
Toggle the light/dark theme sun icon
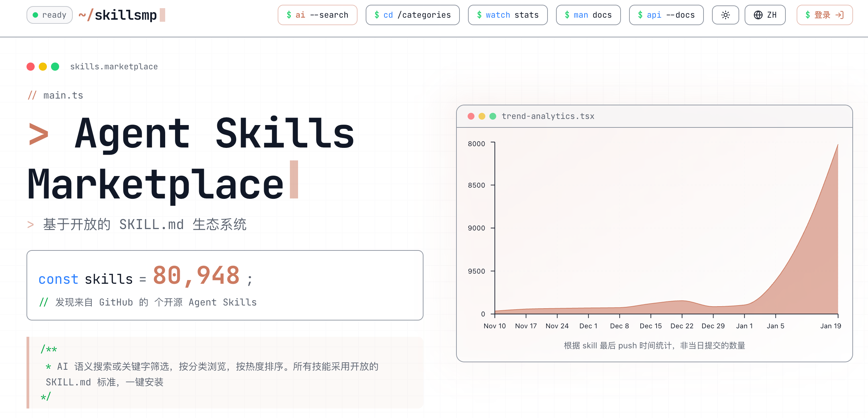(725, 15)
